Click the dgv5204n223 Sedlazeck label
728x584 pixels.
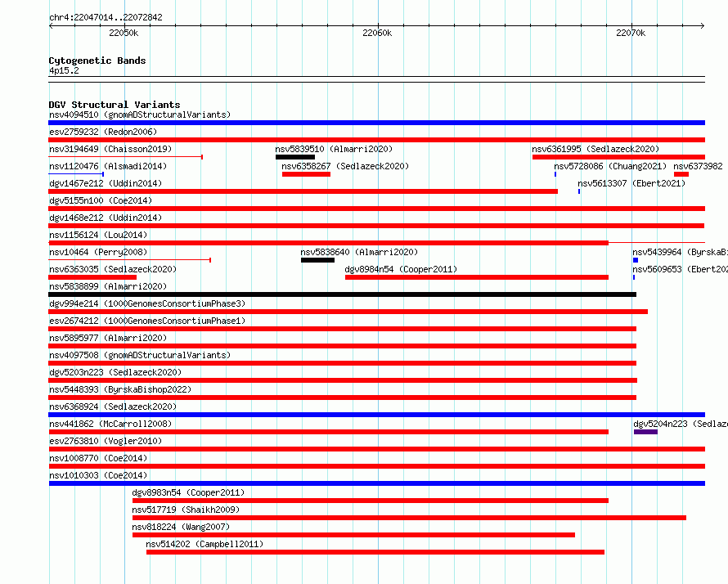tap(681, 424)
